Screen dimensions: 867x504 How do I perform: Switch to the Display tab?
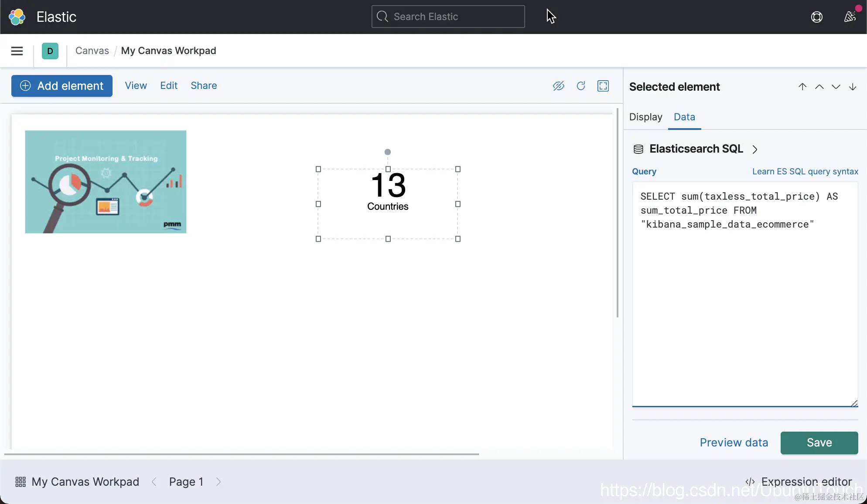(x=645, y=117)
